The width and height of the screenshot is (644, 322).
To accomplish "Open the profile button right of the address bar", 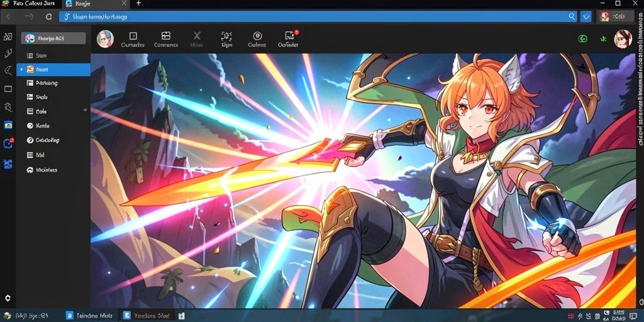I will tap(615, 16).
